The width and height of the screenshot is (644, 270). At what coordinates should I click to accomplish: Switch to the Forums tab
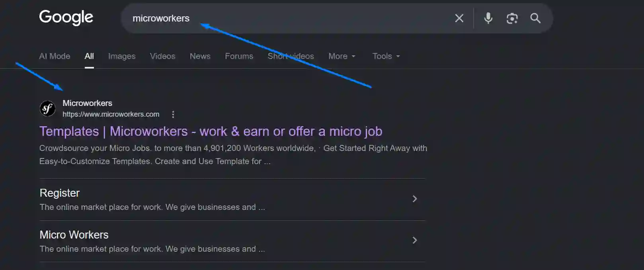pyautogui.click(x=239, y=56)
